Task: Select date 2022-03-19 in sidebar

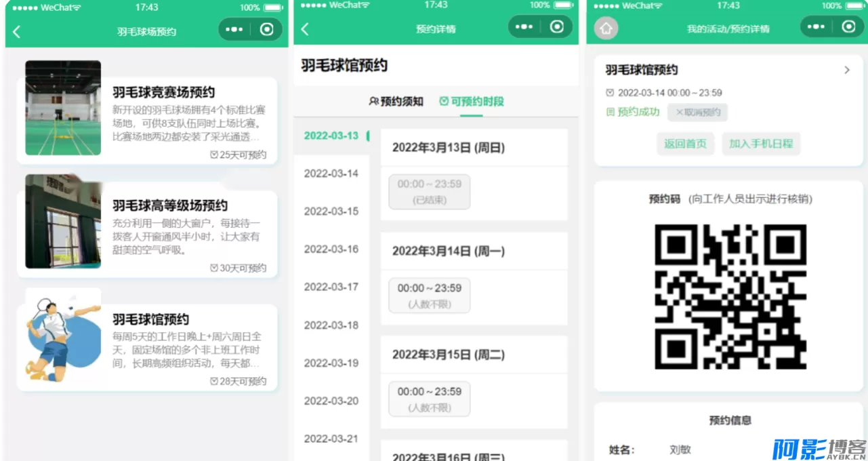Action: tap(331, 363)
